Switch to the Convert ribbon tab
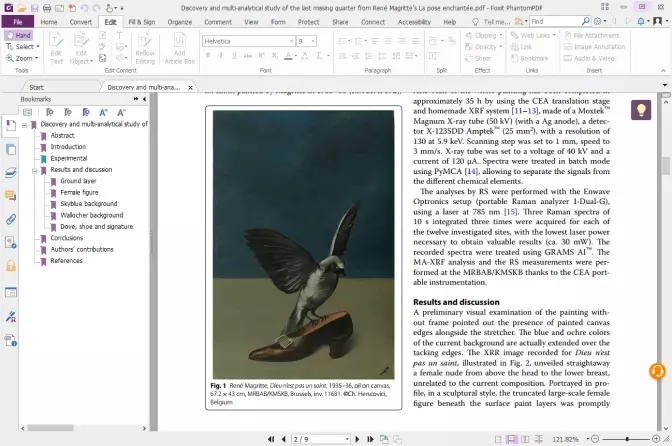Viewport: 672px width, 446px height. pyautogui.click(x=81, y=22)
